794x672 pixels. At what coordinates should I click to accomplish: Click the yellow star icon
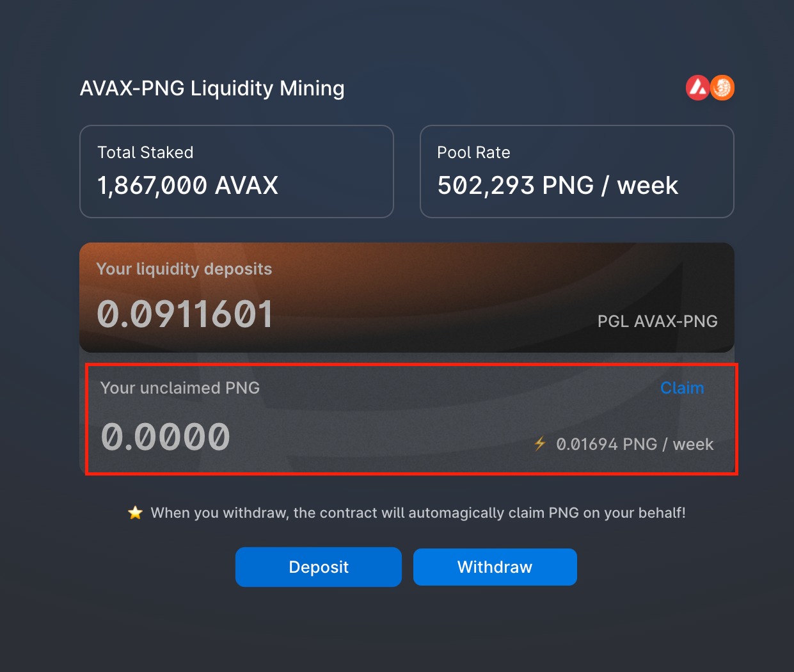135,513
